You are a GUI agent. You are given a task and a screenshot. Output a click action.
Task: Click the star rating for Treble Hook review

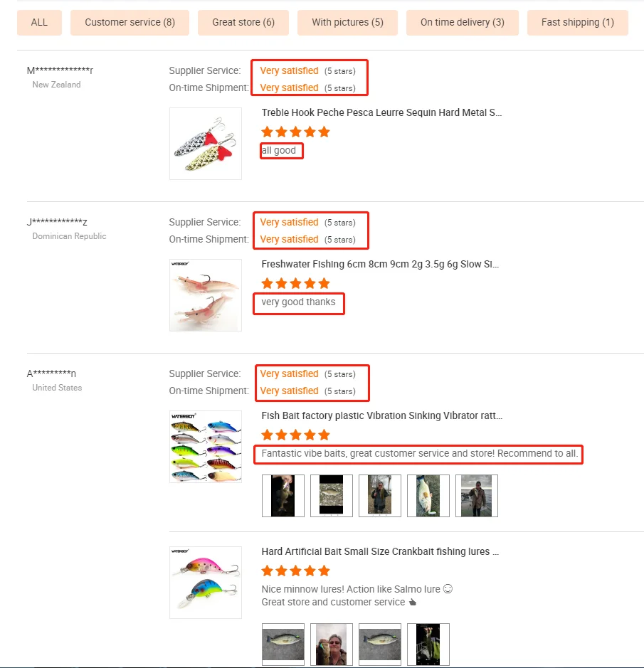(295, 132)
